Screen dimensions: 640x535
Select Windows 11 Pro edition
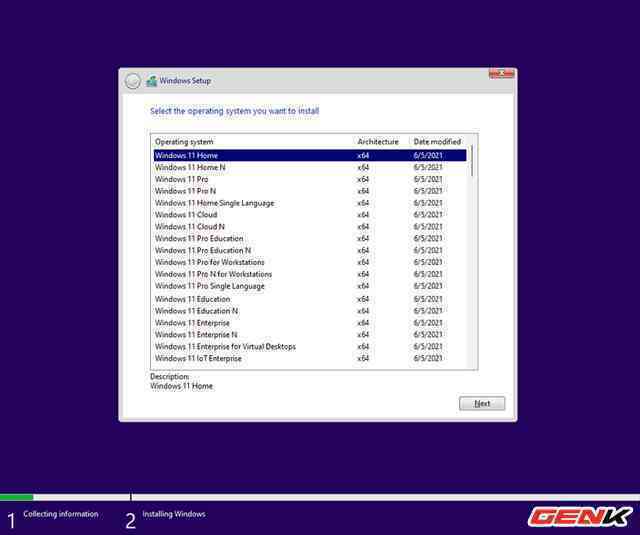(310, 179)
